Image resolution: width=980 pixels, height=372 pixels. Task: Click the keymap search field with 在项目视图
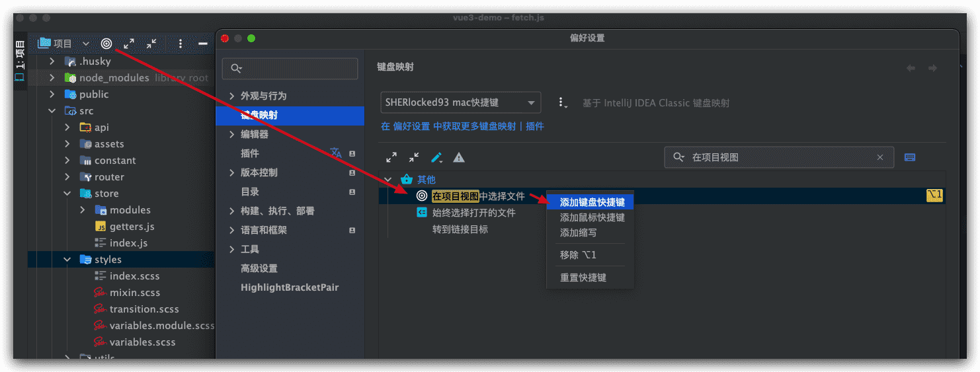coord(779,157)
